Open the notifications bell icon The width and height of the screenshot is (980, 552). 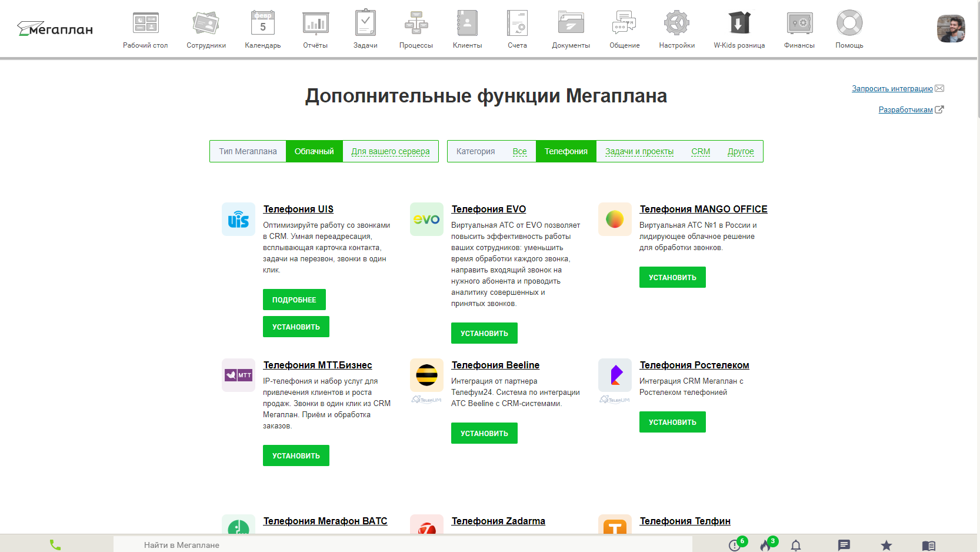pos(796,546)
